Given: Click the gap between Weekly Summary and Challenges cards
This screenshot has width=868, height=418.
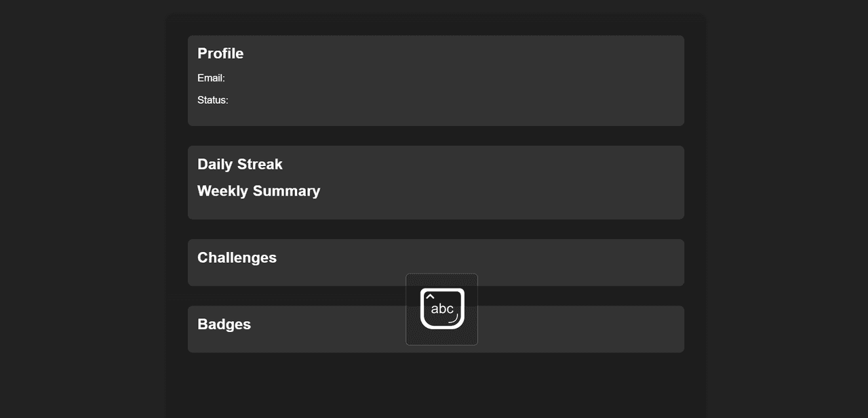Looking at the screenshot, I should coord(435,229).
